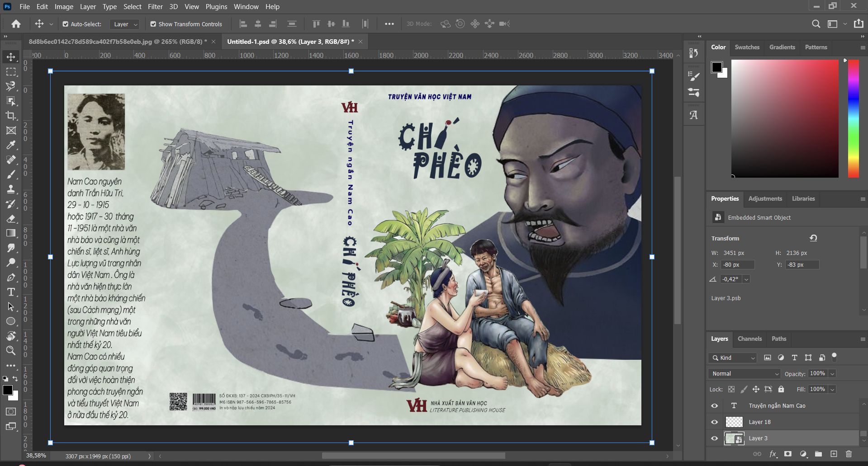Viewport: 868px width, 466px height.
Task: Open the Normal blend mode dropdown
Action: pos(745,374)
